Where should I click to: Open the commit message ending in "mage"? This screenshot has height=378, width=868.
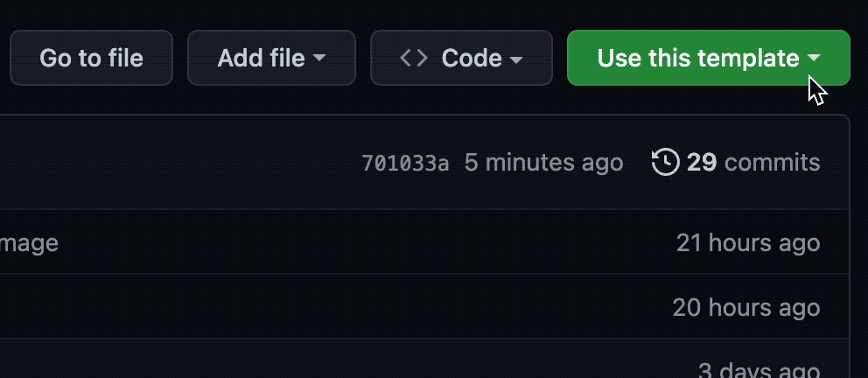pyautogui.click(x=29, y=243)
